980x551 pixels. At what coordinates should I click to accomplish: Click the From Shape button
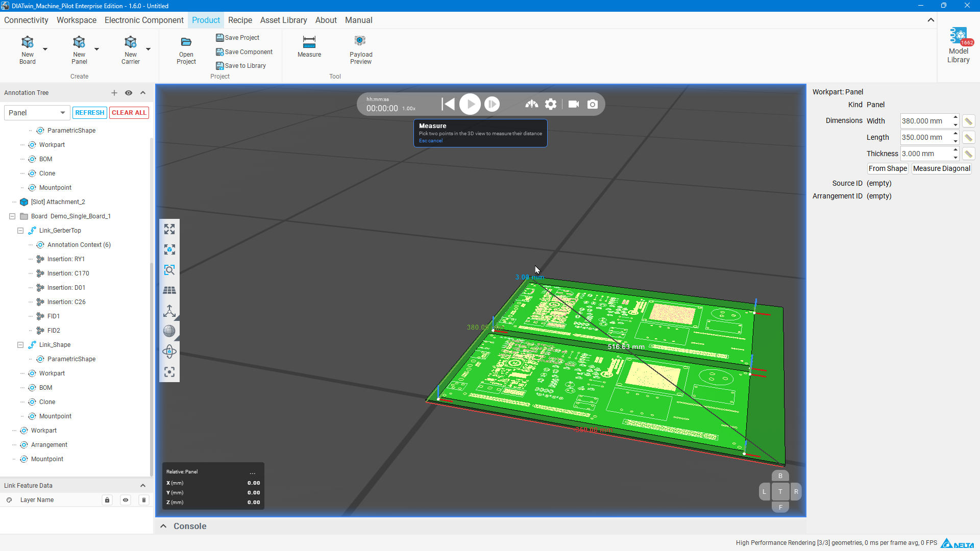(888, 168)
